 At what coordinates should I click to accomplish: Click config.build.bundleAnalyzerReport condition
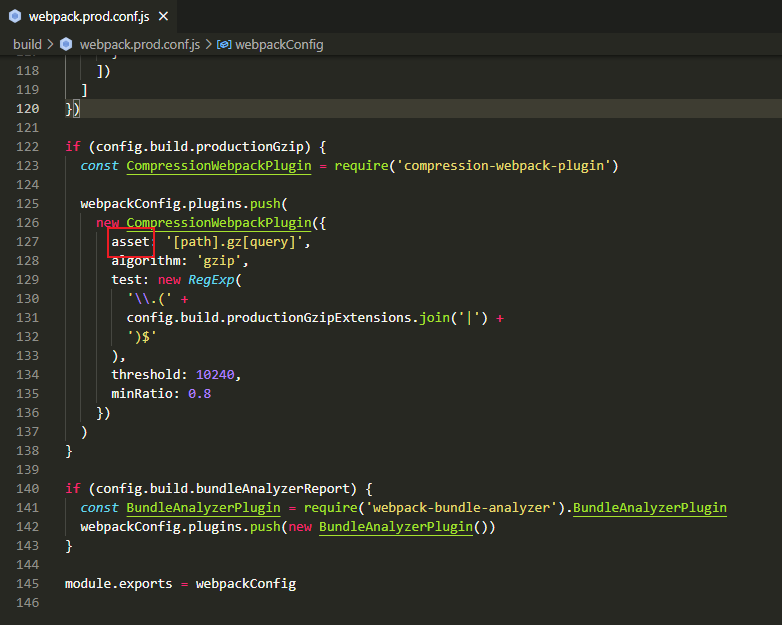click(x=223, y=489)
